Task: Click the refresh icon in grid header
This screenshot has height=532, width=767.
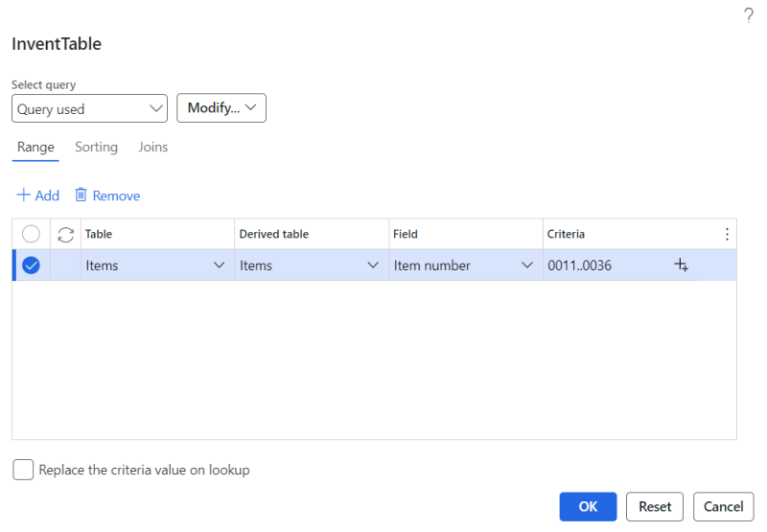Action: pyautogui.click(x=66, y=235)
